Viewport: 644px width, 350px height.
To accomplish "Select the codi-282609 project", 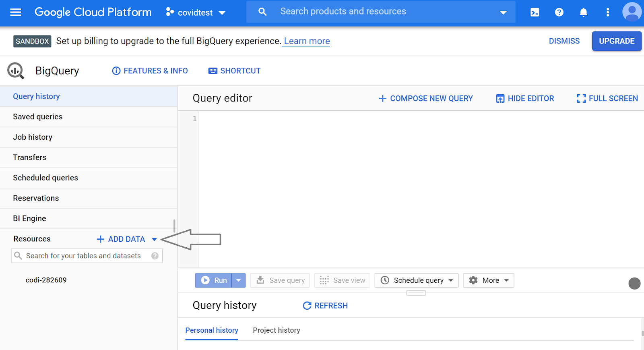I will point(46,280).
